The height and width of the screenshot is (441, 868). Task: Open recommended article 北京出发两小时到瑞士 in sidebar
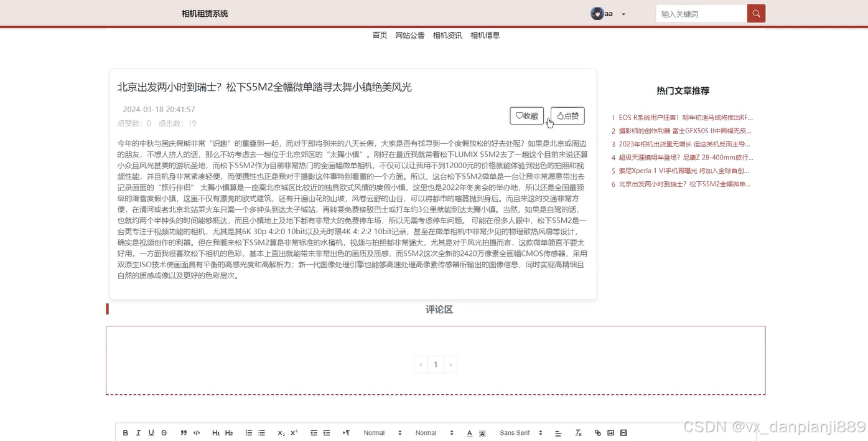coord(686,184)
